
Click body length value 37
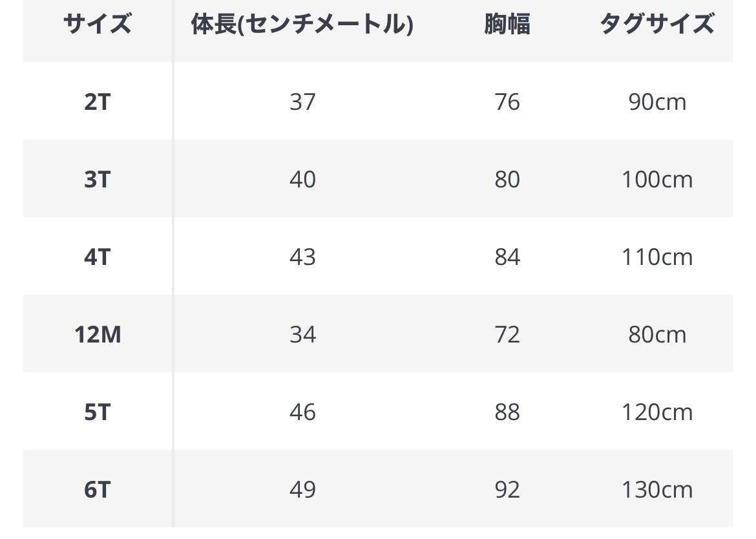[302, 102]
